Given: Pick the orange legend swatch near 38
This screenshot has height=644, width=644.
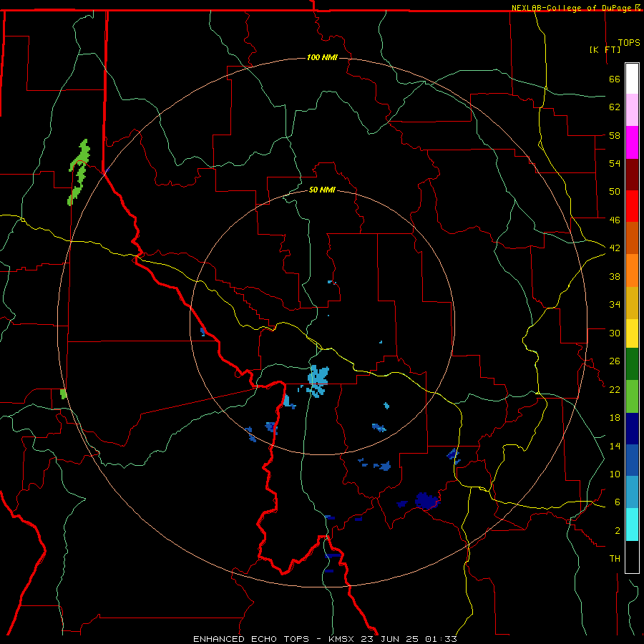Looking at the screenshot, I should tap(632, 270).
